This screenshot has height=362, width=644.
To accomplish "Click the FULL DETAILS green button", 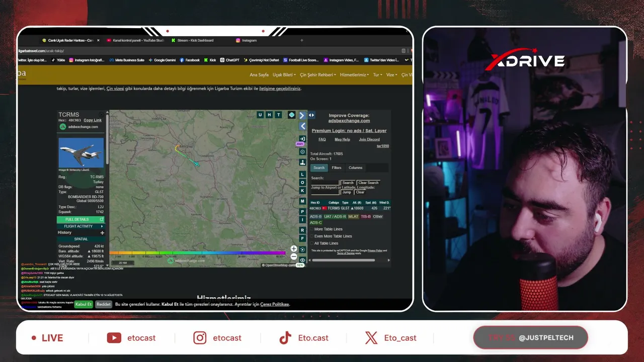I will pos(81,219).
